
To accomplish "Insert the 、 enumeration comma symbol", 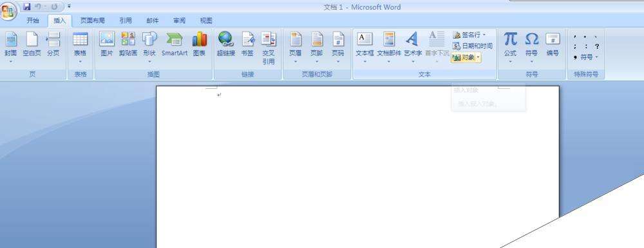I will [596, 36].
